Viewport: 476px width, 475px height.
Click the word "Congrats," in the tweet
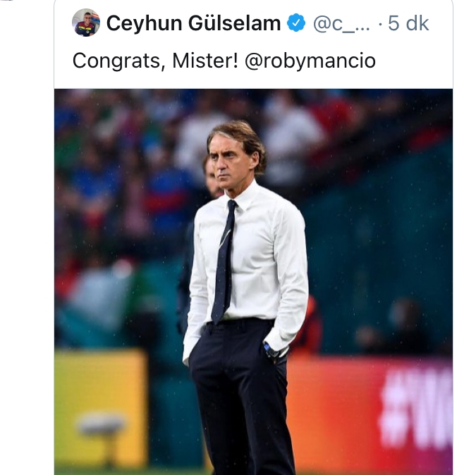coord(119,61)
